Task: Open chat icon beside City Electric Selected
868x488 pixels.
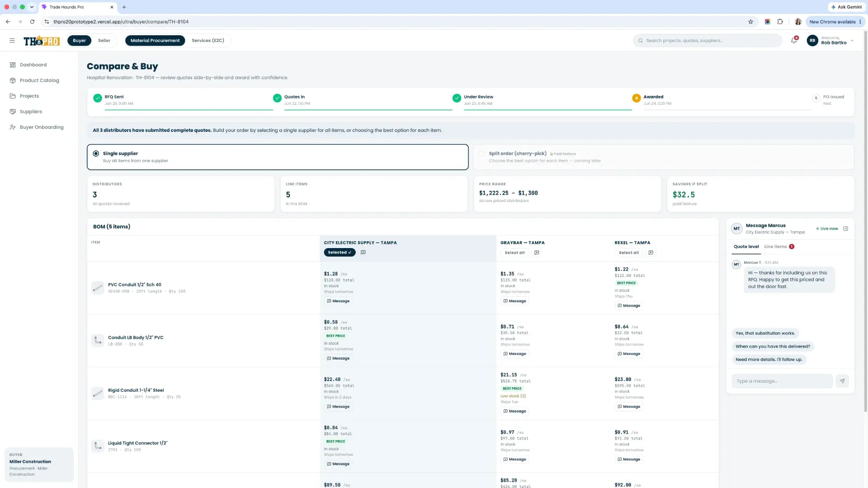Action: (363, 253)
